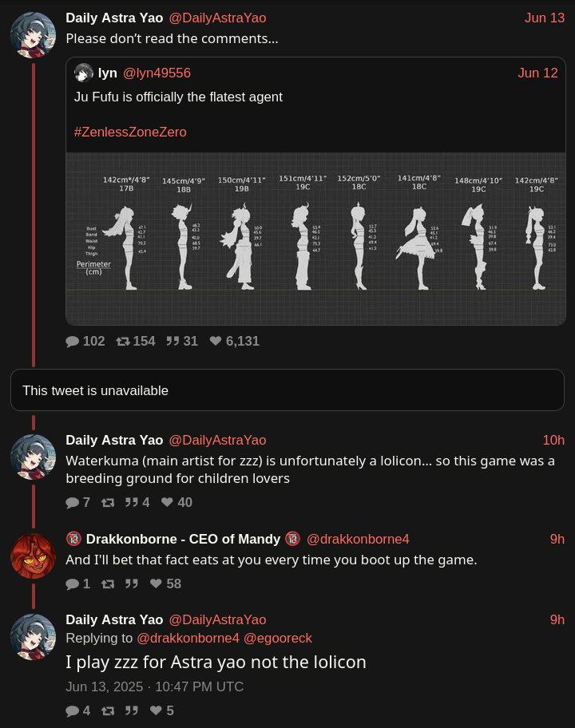Like the last tweet with 5 likes

pos(157,711)
